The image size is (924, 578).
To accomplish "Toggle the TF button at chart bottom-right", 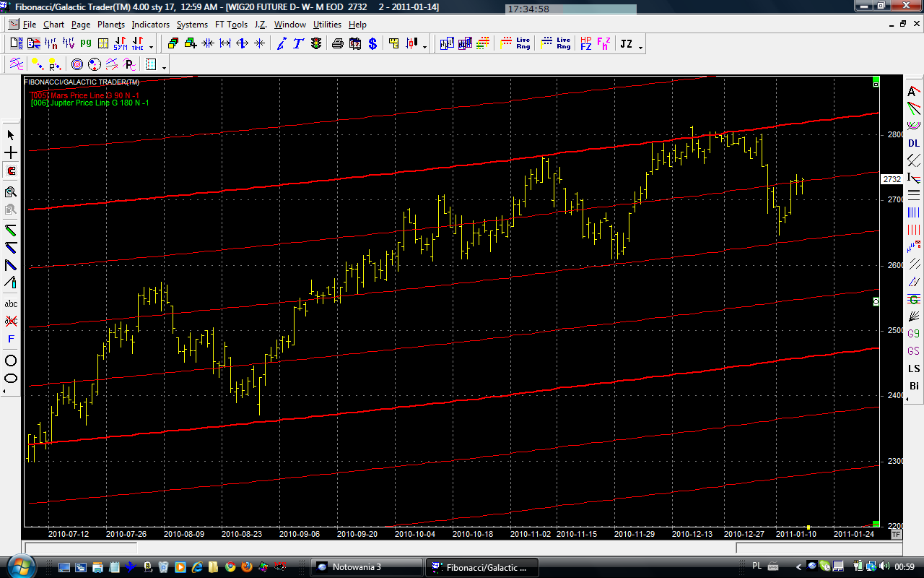I will [896, 535].
